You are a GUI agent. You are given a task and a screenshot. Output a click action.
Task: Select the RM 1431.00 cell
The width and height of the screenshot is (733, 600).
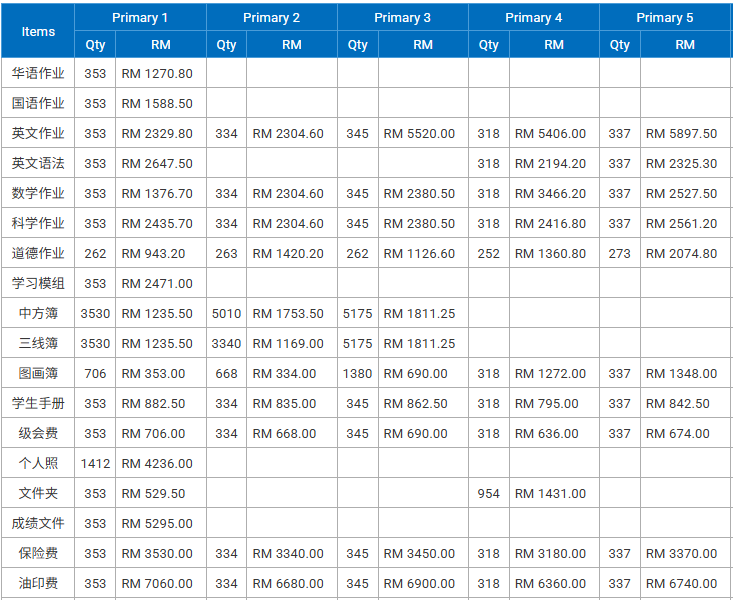pos(554,492)
